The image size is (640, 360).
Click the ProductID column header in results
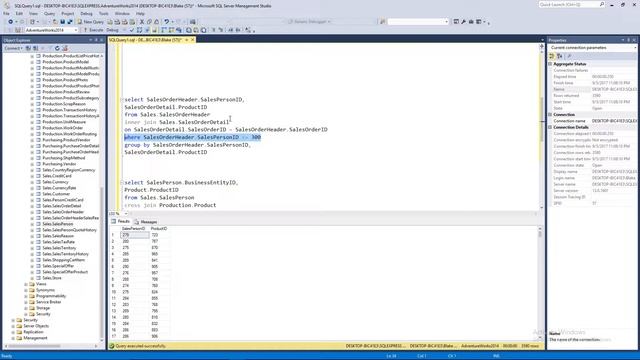click(159, 229)
